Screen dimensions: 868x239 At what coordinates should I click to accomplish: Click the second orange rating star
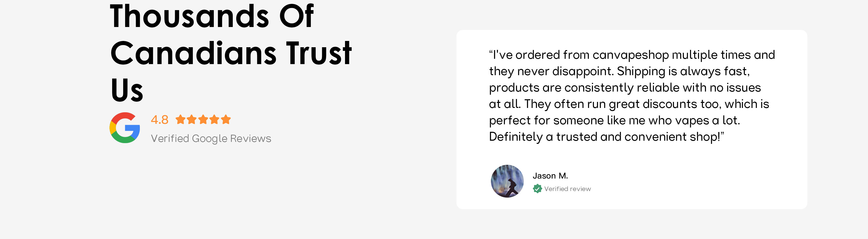pyautogui.click(x=192, y=119)
